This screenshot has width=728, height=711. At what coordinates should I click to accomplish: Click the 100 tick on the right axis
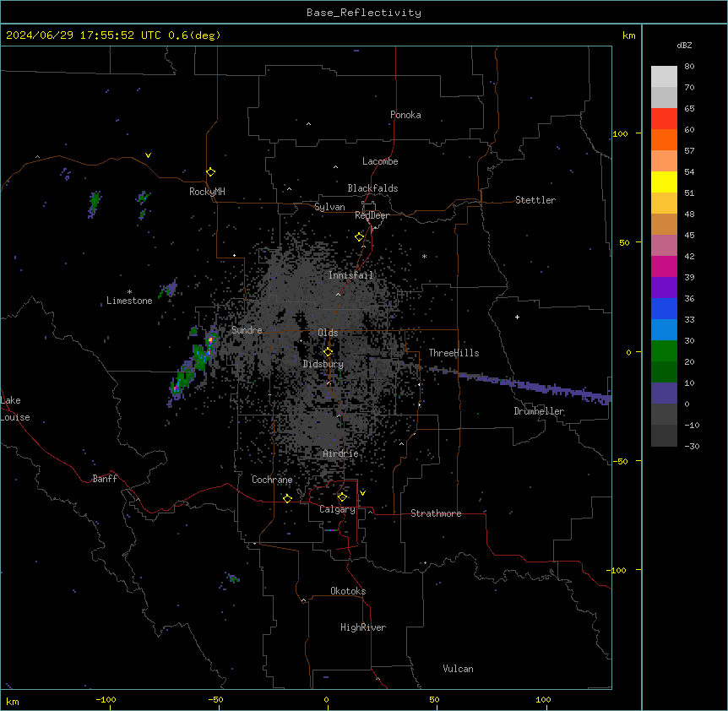[x=620, y=133]
